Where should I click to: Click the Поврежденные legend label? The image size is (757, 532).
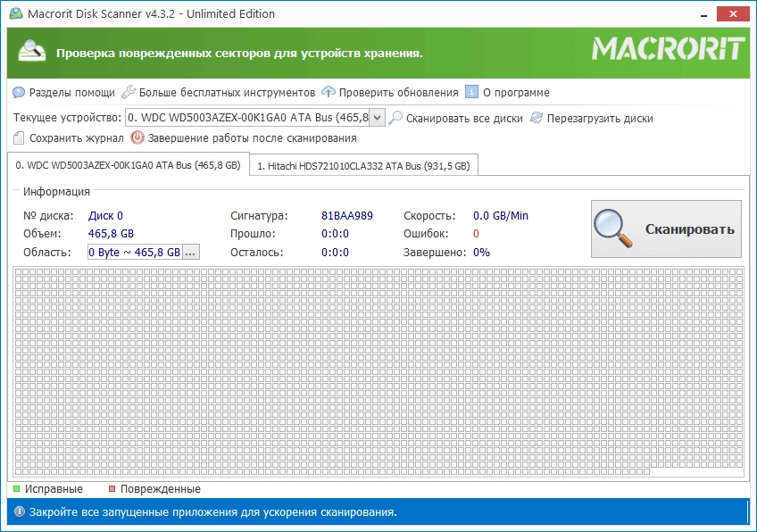point(161,489)
